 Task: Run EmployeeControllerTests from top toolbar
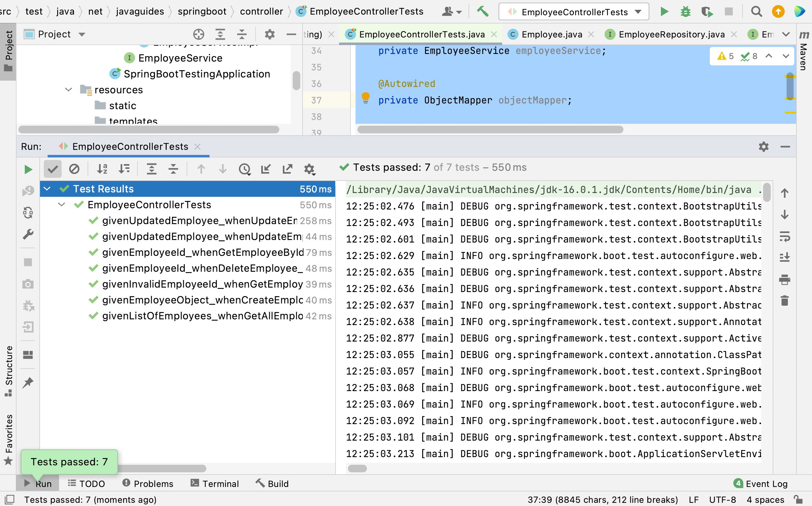pyautogui.click(x=664, y=12)
